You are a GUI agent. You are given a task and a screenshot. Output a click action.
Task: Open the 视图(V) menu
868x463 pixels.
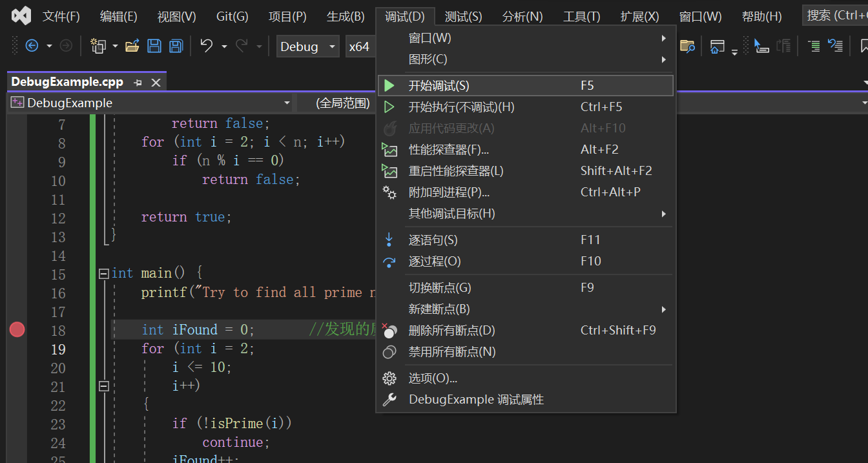click(176, 16)
